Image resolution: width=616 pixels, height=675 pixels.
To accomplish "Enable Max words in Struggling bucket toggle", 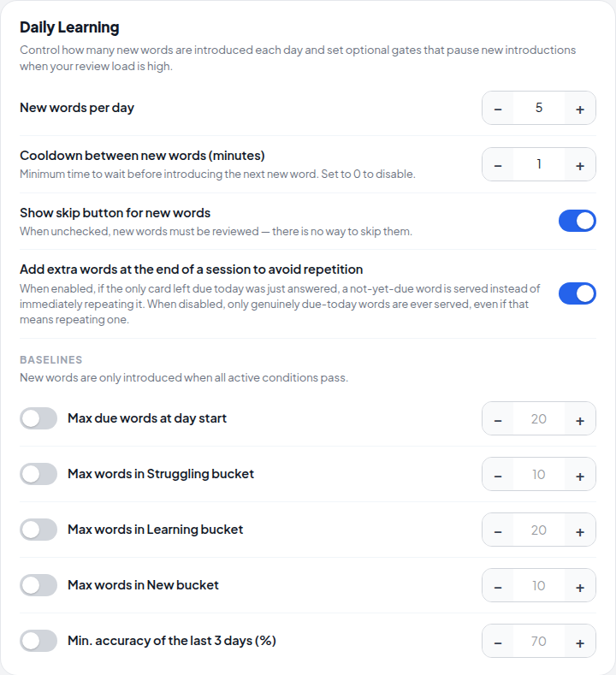I will click(38, 474).
